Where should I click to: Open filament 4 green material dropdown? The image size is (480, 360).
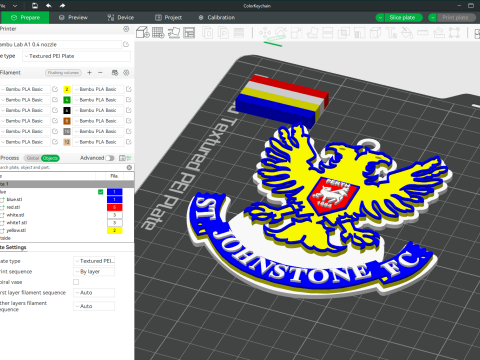click(99, 100)
